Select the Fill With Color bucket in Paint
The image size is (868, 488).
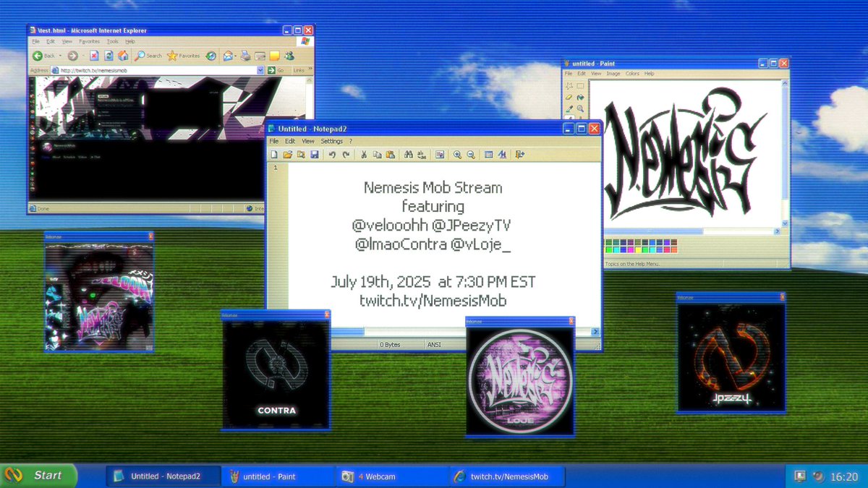[x=580, y=98]
